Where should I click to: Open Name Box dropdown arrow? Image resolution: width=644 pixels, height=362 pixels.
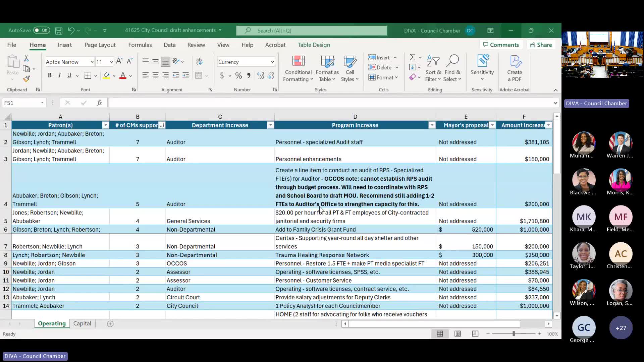(x=42, y=103)
